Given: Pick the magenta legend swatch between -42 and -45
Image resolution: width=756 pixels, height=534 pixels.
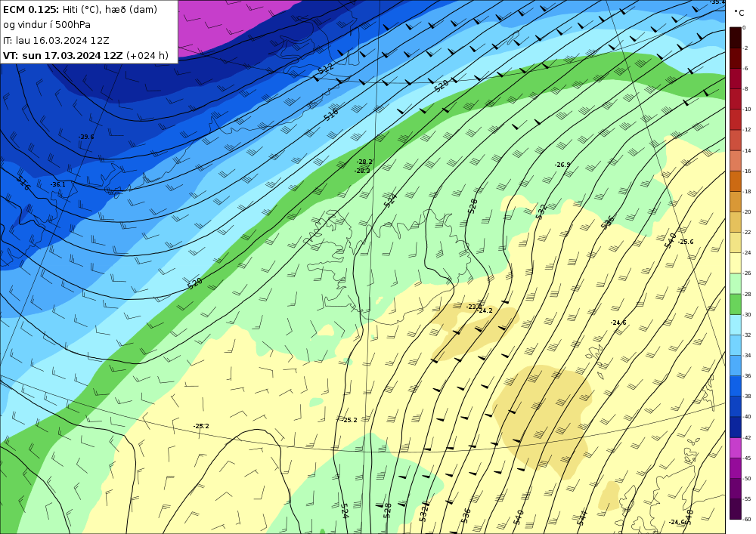Looking at the screenshot, I should (736, 448).
